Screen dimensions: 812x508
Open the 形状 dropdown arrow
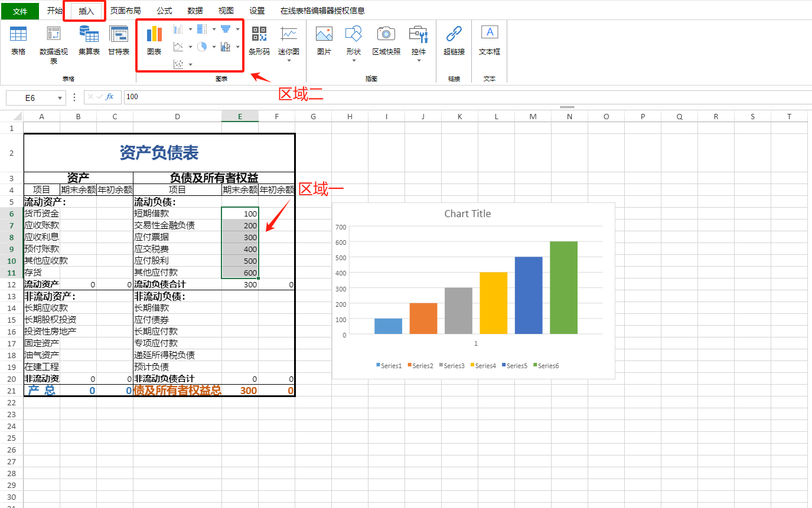click(354, 60)
